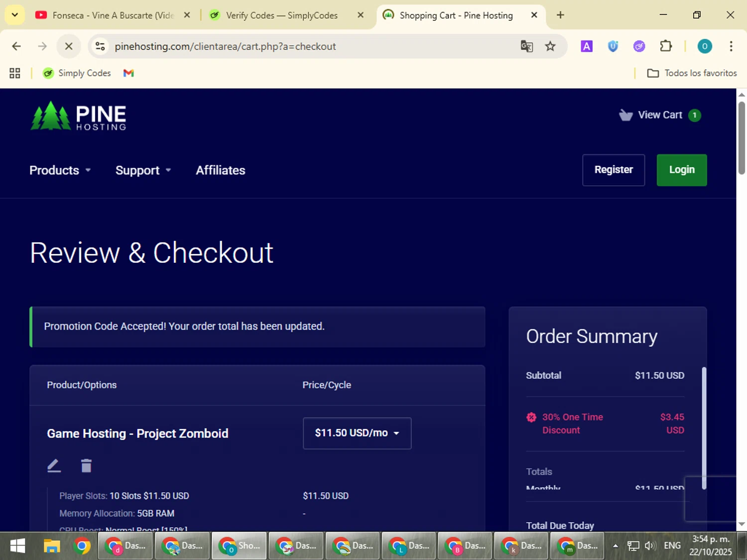This screenshot has height=560, width=747.
Task: Click the cart count badge 1
Action: (x=694, y=115)
